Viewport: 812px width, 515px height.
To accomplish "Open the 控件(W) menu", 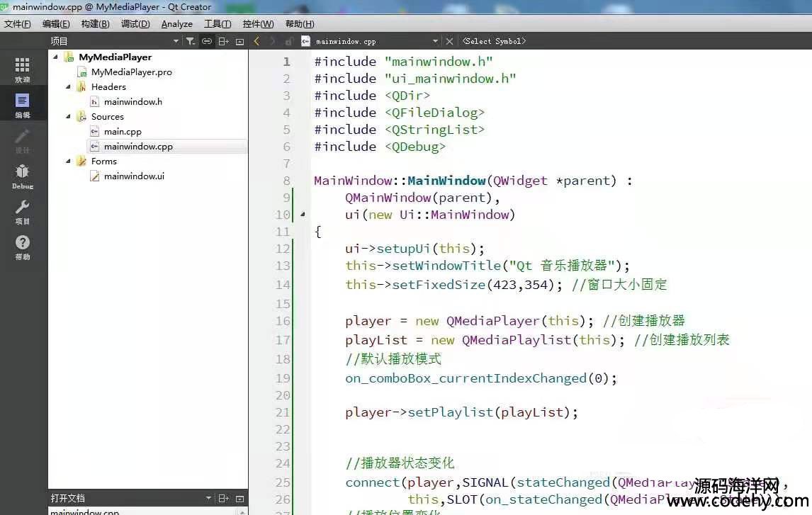I will click(x=259, y=24).
